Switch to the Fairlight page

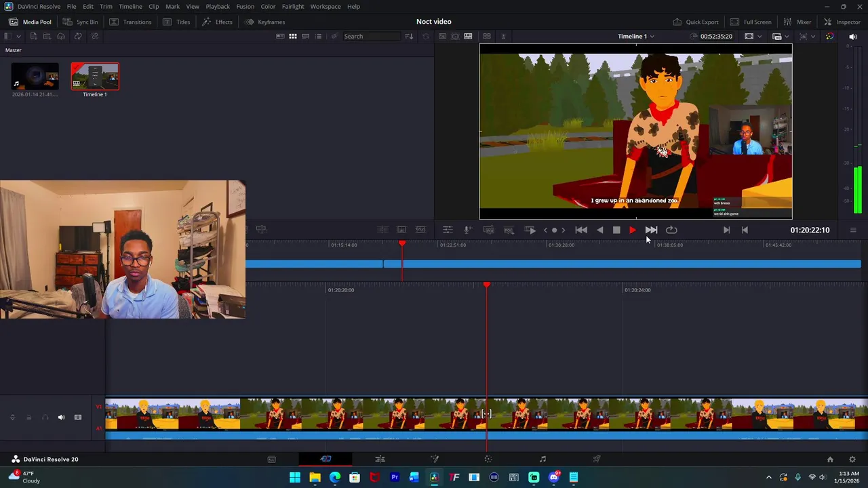pyautogui.click(x=542, y=459)
